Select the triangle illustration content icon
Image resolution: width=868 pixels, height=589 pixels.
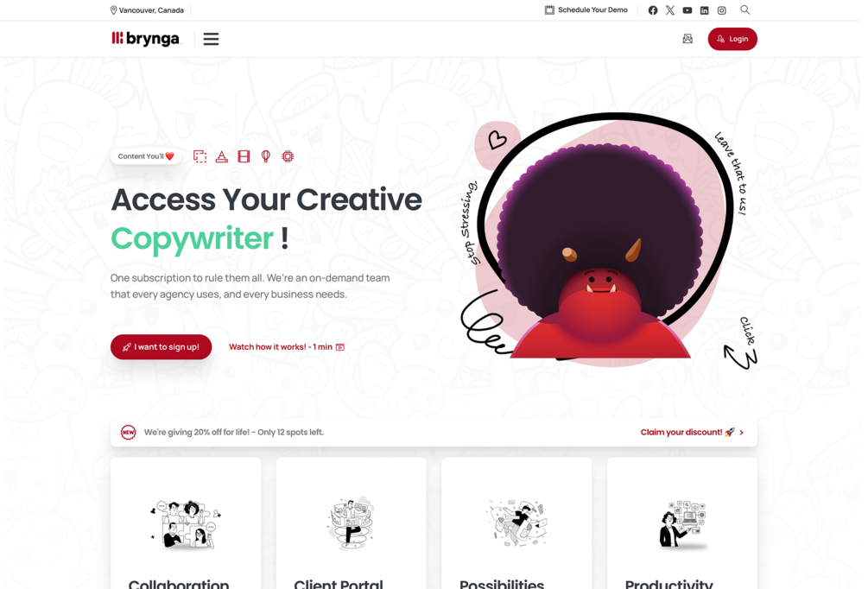click(221, 156)
